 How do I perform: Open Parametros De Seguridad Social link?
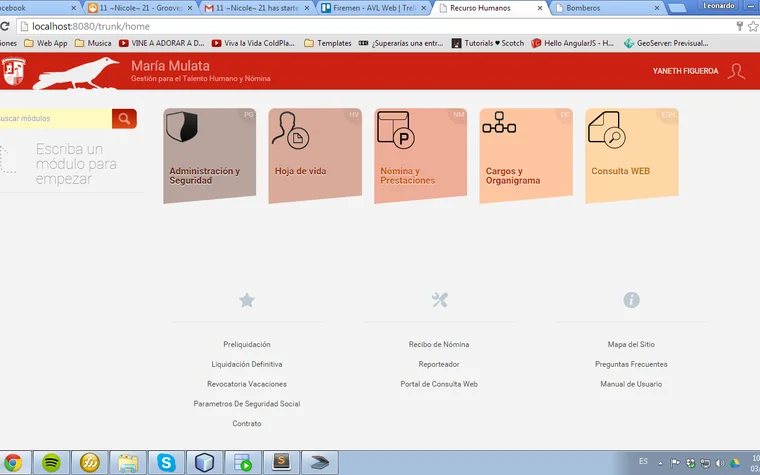point(247,403)
